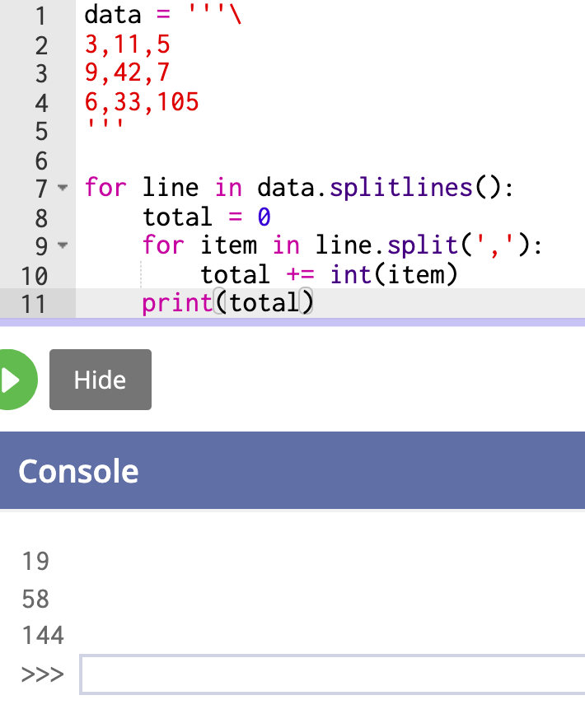
Task: Click the splitlines method name
Action: click(401, 188)
